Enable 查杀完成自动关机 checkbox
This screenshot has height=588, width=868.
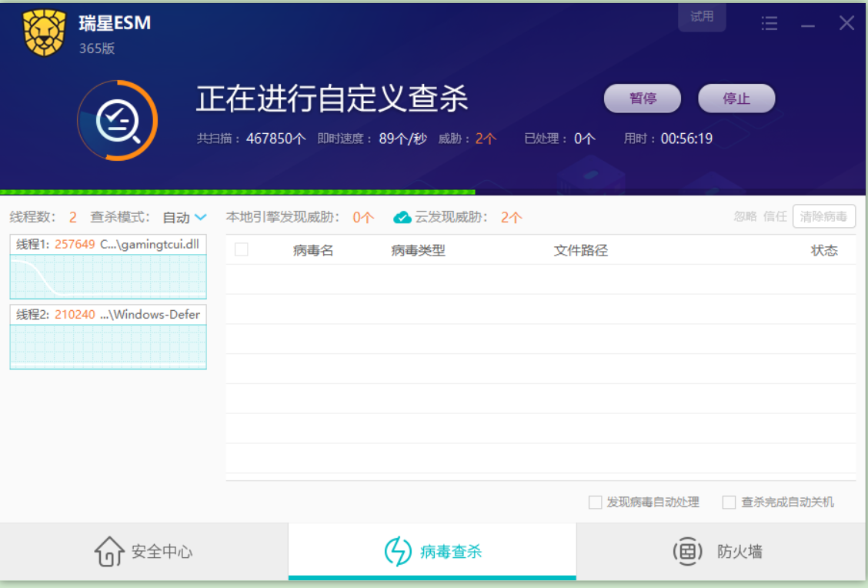coord(729,502)
